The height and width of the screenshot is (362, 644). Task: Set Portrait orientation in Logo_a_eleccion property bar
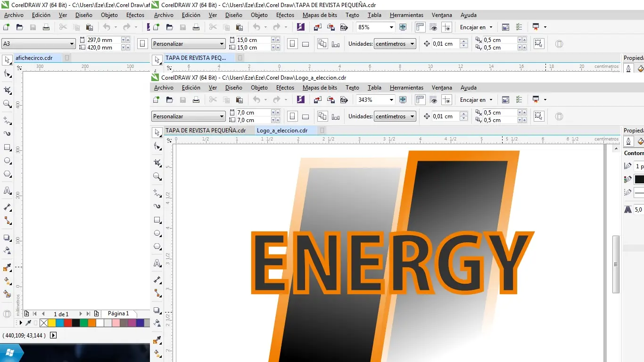293,116
